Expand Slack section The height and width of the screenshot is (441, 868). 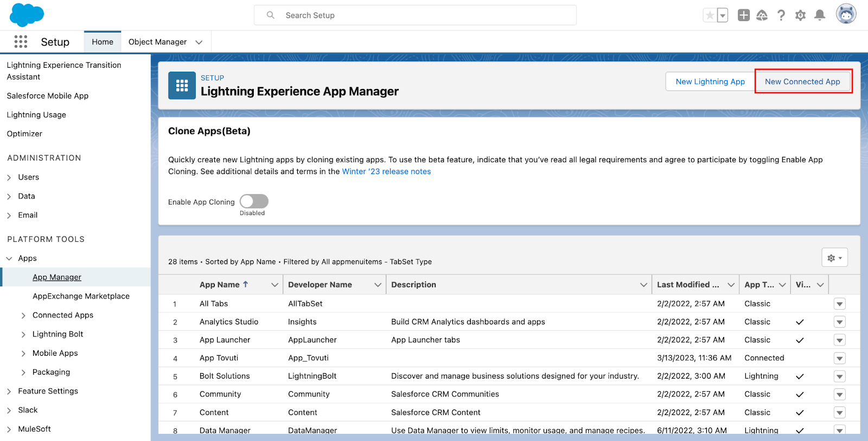9,411
